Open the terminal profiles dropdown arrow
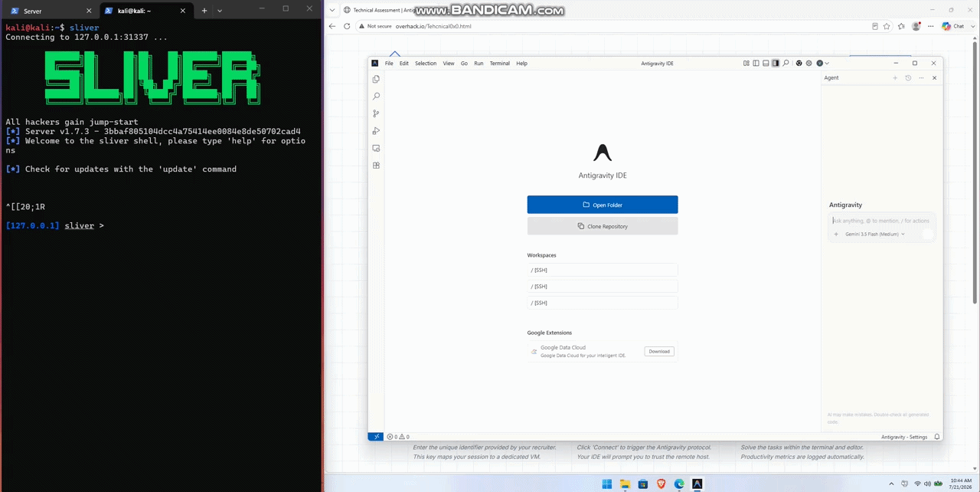Image resolution: width=980 pixels, height=492 pixels. pyautogui.click(x=220, y=11)
